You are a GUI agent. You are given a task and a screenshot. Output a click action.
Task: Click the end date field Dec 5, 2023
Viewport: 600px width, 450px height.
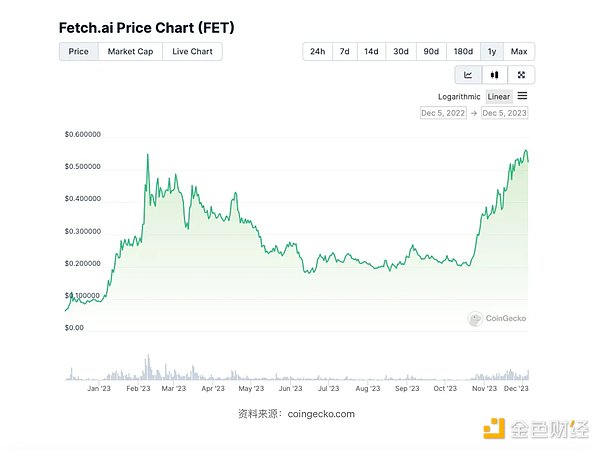click(x=505, y=114)
